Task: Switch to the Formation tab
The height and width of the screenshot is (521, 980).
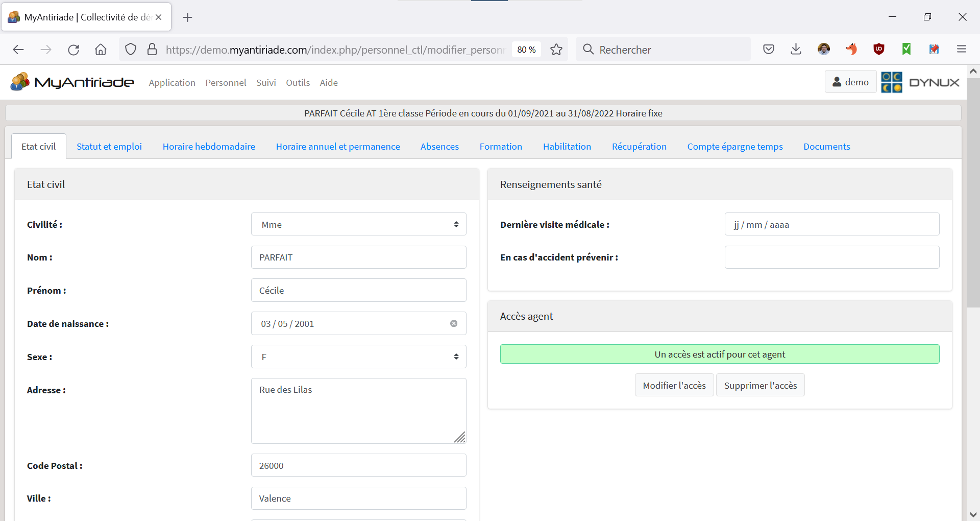Action: (x=501, y=147)
